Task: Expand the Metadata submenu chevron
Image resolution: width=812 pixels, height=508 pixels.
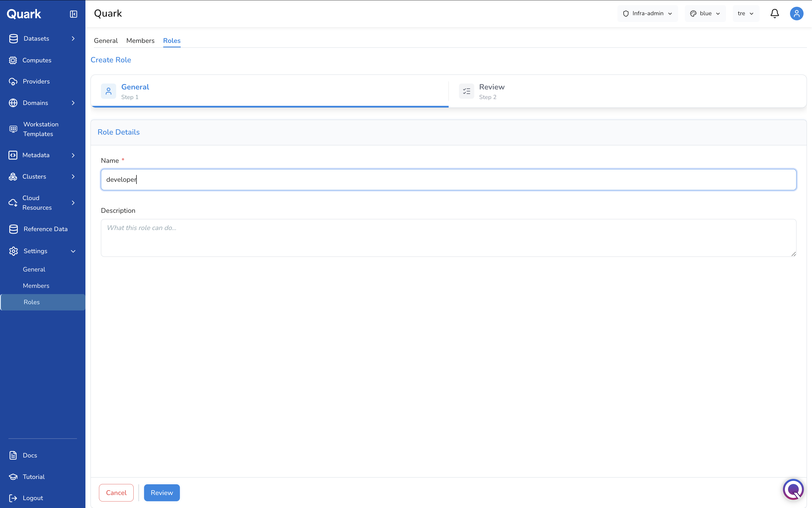Action: pos(73,155)
